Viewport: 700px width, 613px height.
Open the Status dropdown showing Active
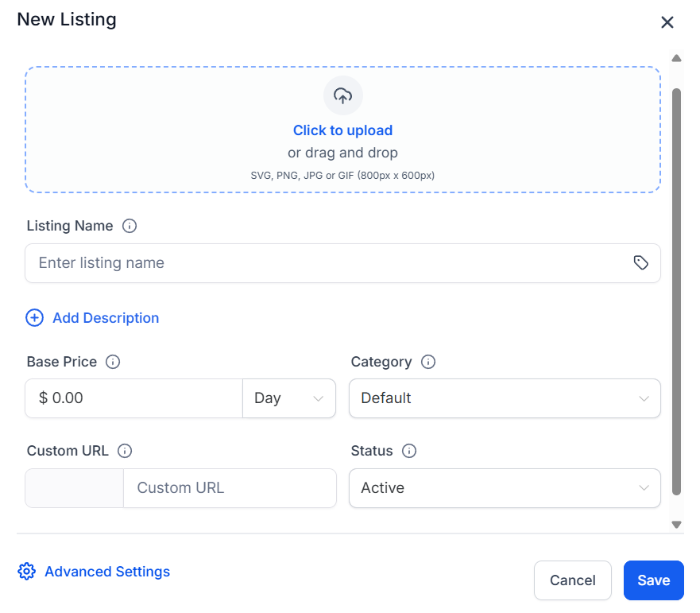(x=504, y=488)
